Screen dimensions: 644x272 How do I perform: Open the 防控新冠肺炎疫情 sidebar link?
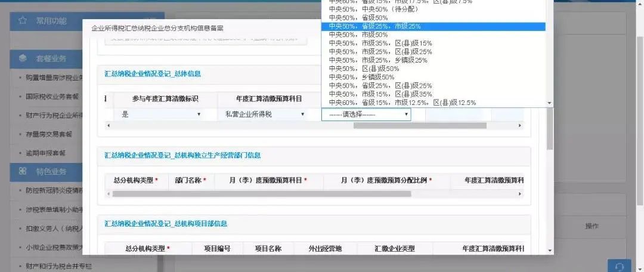54,191
